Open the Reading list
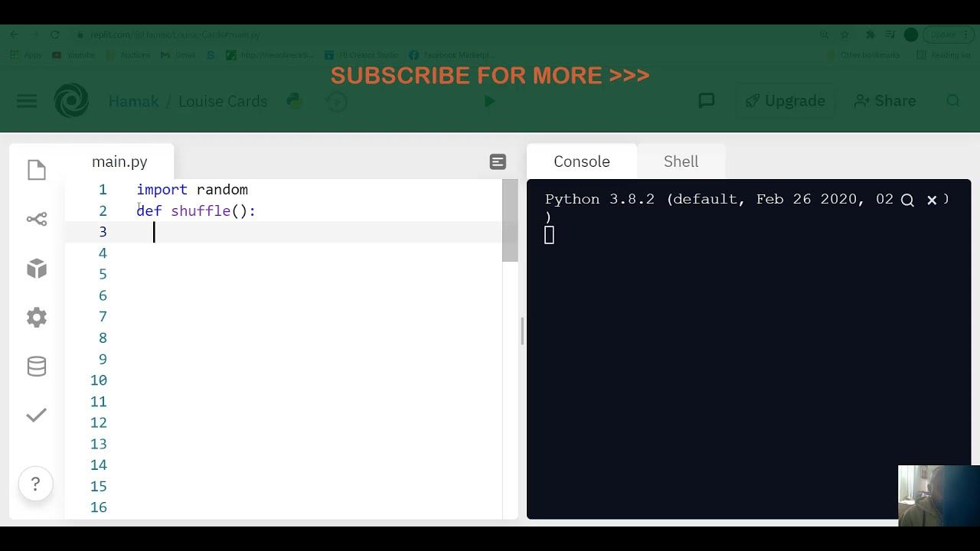 [x=943, y=55]
